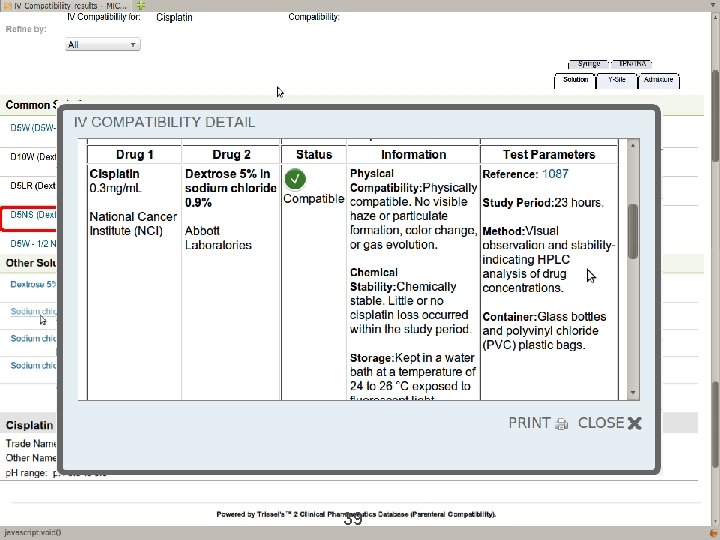Click the D10W row text
The image size is (720, 540).
pyautogui.click(x=33, y=157)
